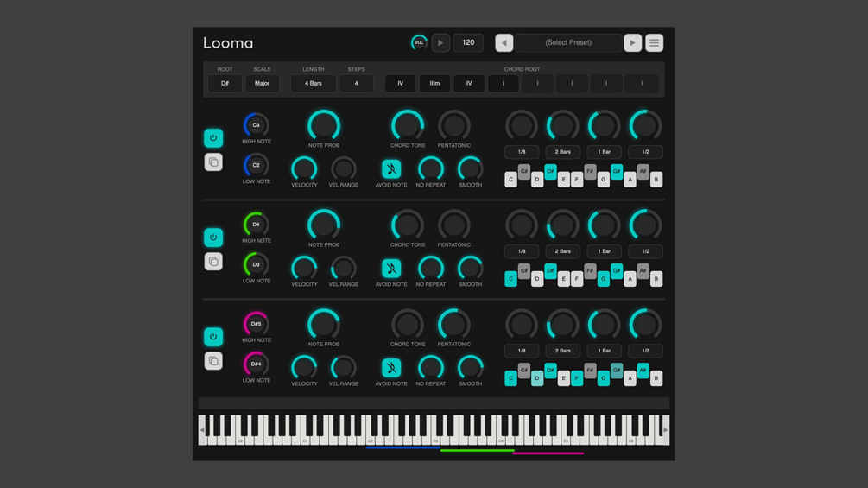Toggle AVOID NOTE in third voice row
This screenshot has height=488, width=868.
(391, 367)
